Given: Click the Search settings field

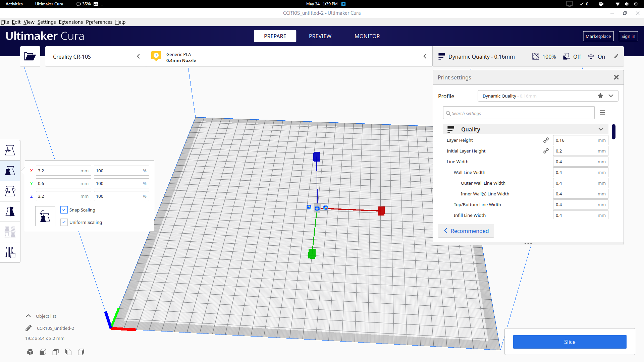Looking at the screenshot, I should coord(519,113).
